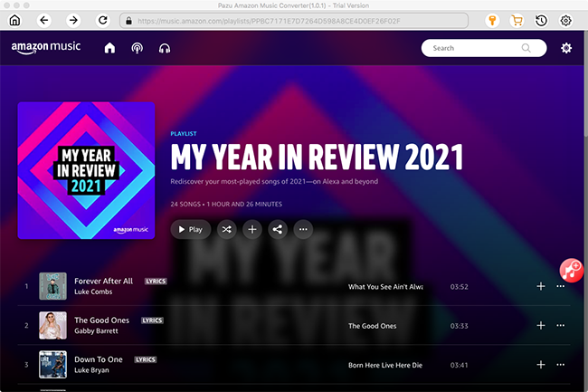Open album What You See Ain't Always
Image resolution: width=588 pixels, height=392 pixels.
click(385, 287)
